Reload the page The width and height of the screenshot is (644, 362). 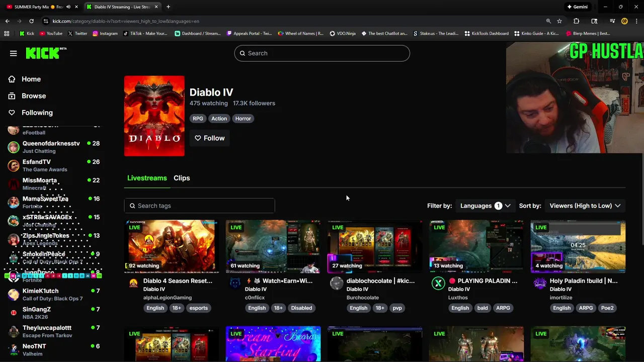31,21
